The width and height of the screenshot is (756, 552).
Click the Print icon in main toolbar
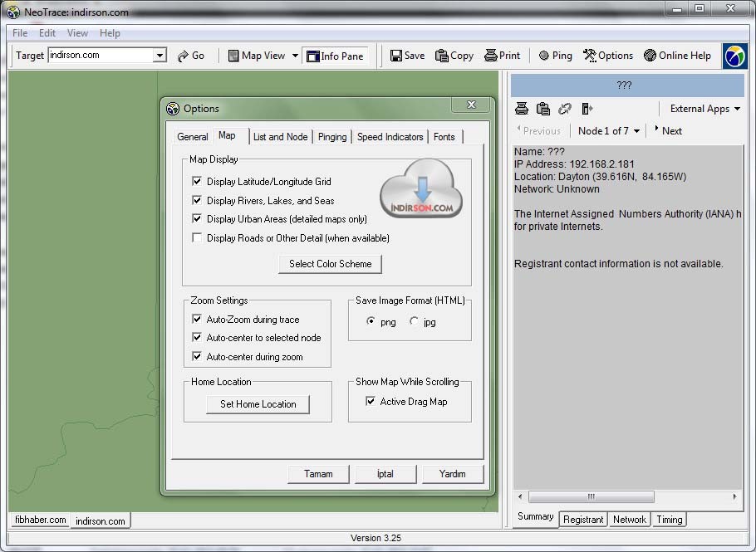point(491,56)
